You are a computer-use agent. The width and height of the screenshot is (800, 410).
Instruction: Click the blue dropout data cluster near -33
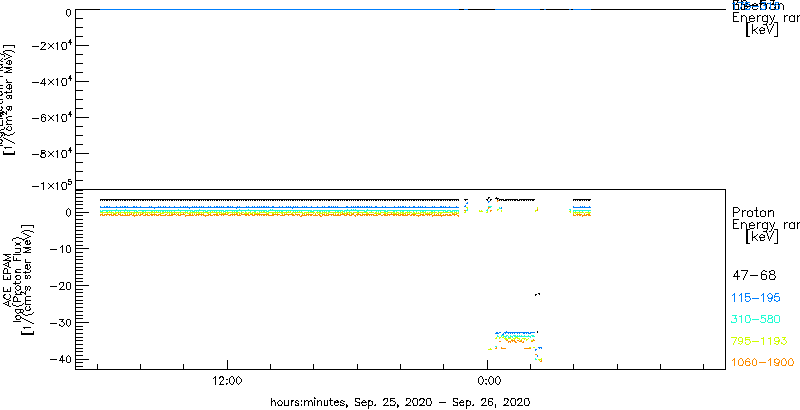(515, 333)
